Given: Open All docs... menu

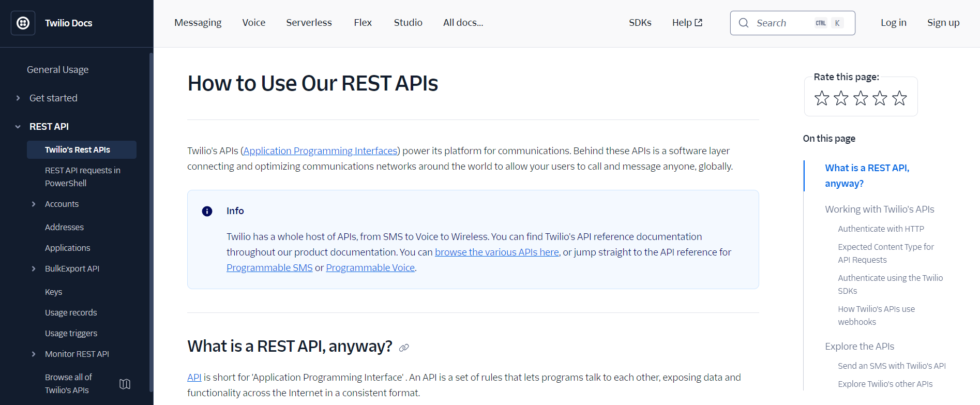Looking at the screenshot, I should coord(463,23).
